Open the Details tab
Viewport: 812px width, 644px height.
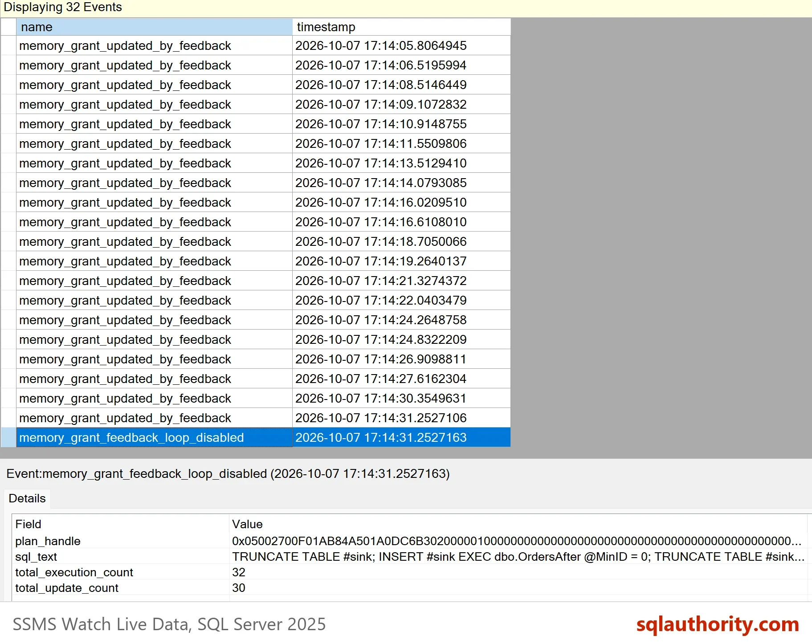[27, 498]
